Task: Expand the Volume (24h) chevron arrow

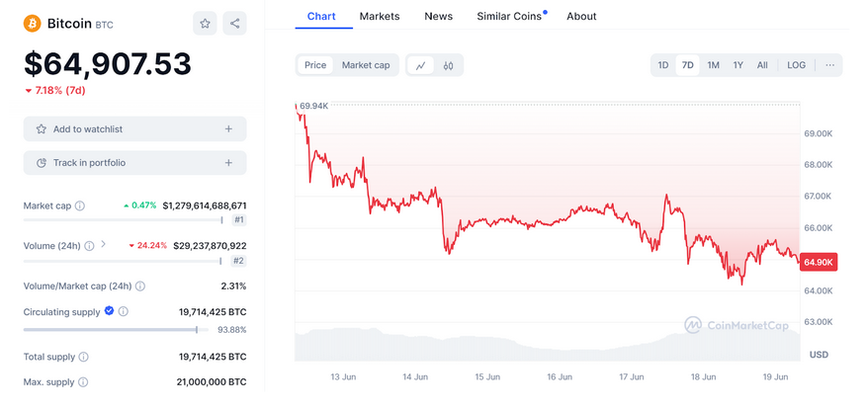Action: coord(103,244)
